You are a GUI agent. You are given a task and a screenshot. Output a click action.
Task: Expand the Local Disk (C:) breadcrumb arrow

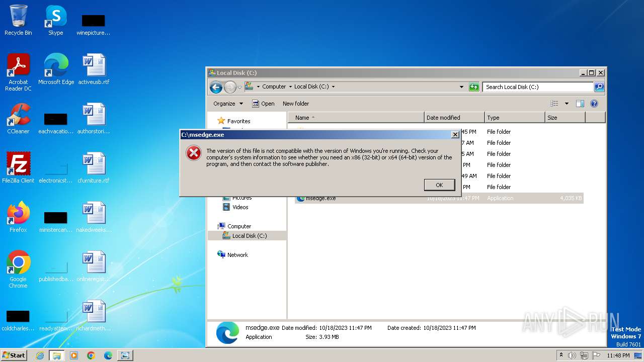tap(333, 86)
